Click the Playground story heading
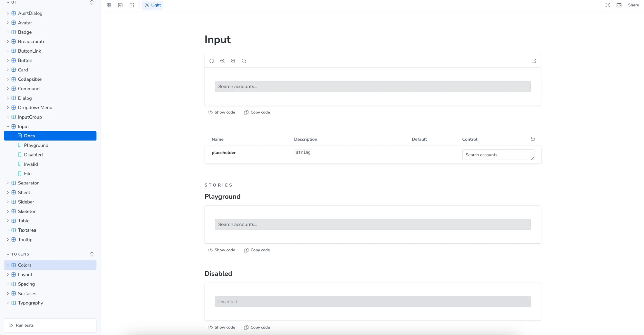Image resolution: width=644 pixels, height=335 pixels. (x=223, y=196)
